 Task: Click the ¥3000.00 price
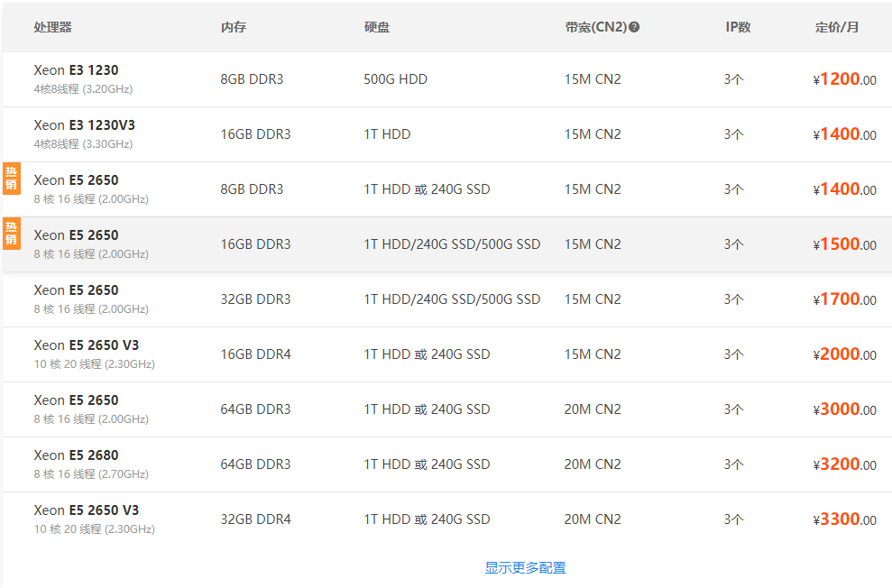pyautogui.click(x=845, y=409)
